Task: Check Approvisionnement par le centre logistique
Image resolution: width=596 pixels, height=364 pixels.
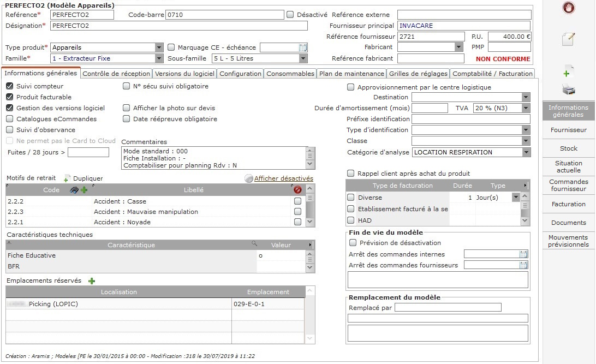Action: 350,87
